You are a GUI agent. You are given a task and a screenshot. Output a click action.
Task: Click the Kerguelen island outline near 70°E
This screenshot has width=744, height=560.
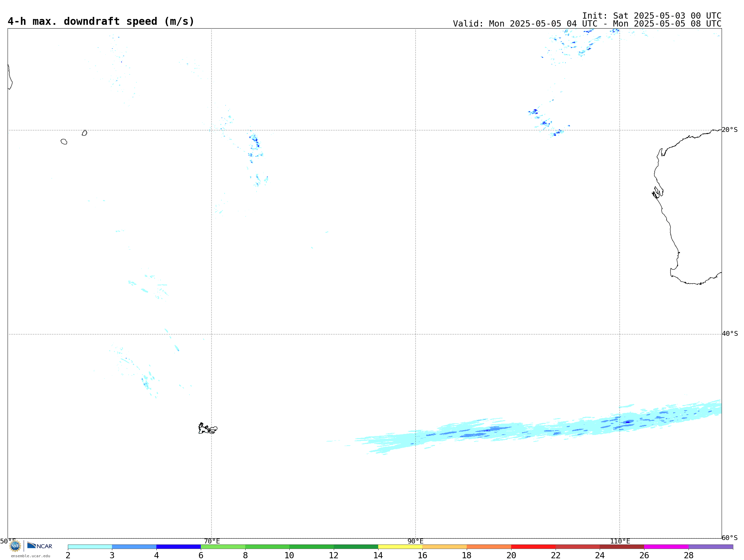208,428
